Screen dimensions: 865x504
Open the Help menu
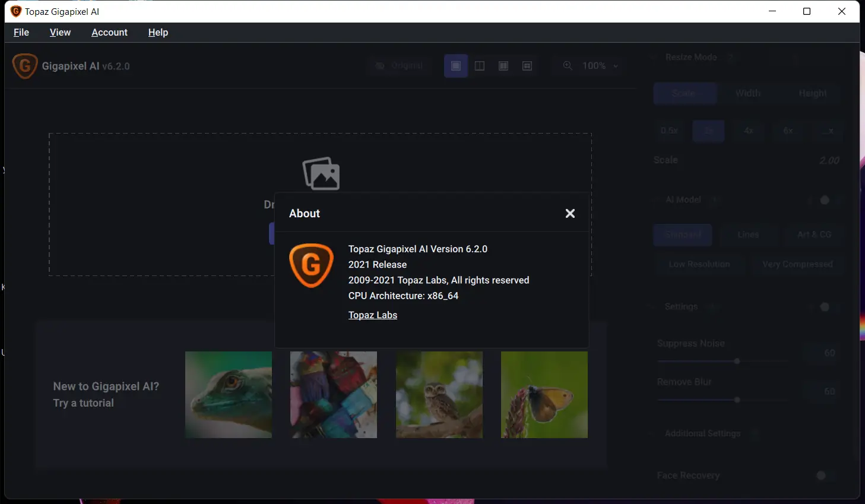pyautogui.click(x=158, y=32)
